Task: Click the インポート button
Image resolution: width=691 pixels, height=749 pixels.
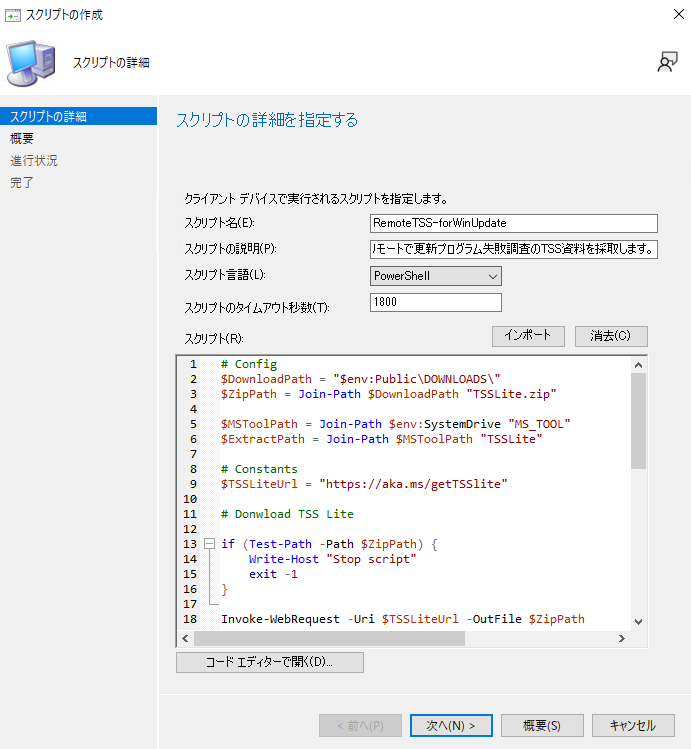Action: tap(528, 336)
